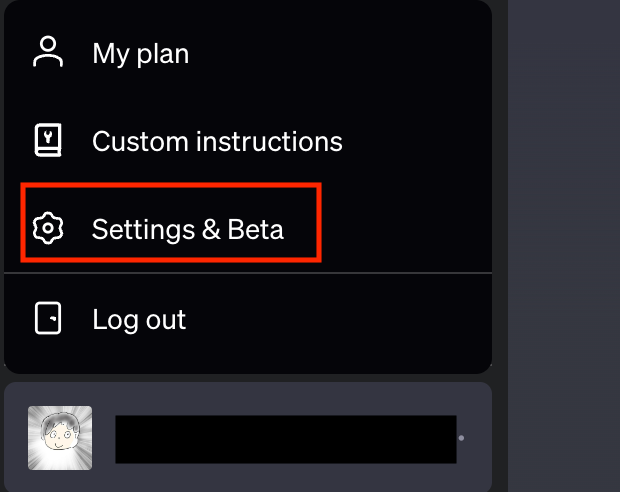Click the small dot right of the username
620x492 pixels.
461,438
